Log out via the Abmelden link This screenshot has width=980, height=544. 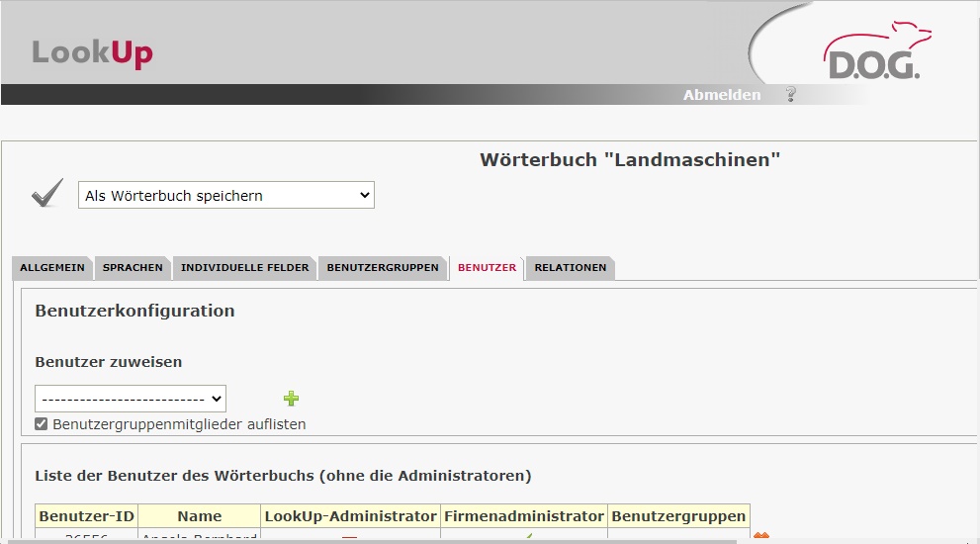[x=722, y=95]
